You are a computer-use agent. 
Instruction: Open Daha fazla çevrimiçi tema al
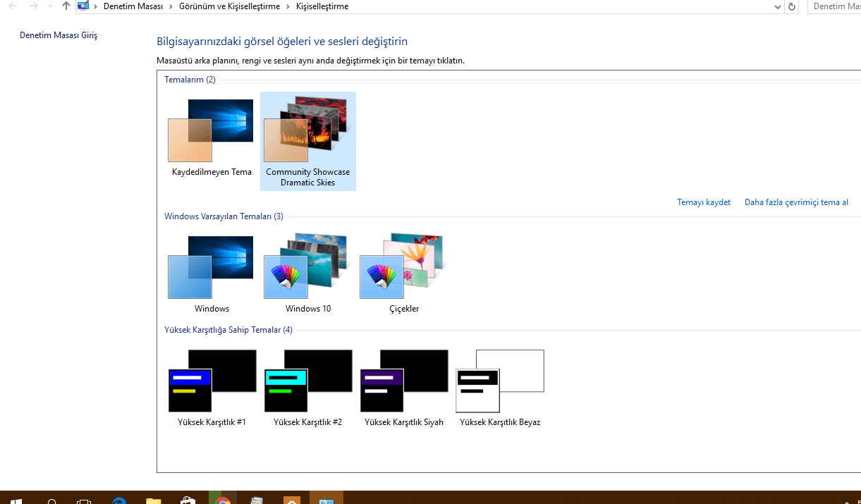click(796, 202)
